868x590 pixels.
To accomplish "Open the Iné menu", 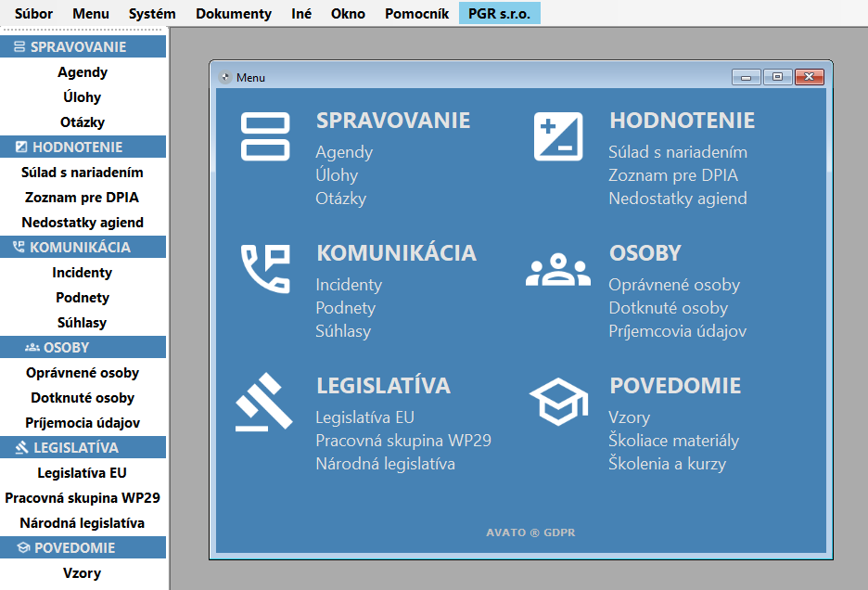I will [x=301, y=13].
